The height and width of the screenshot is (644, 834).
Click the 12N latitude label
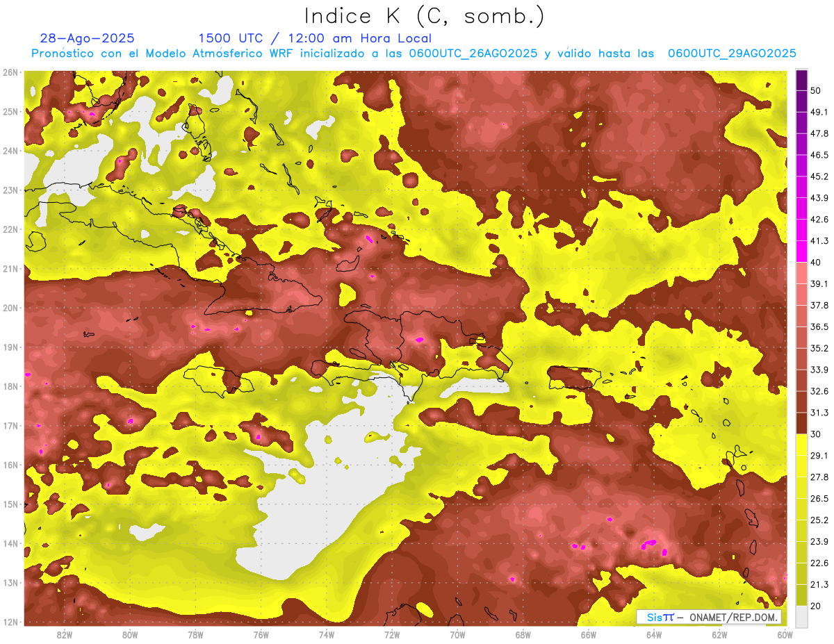coord(11,622)
